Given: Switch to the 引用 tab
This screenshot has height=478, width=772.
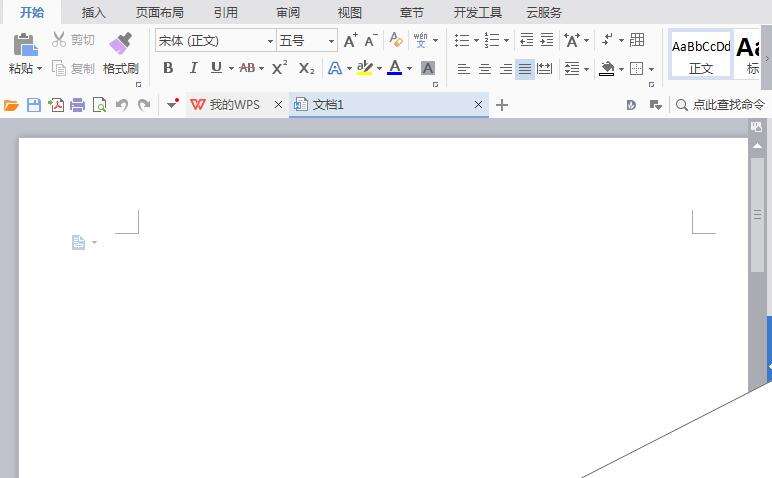Looking at the screenshot, I should pos(225,12).
